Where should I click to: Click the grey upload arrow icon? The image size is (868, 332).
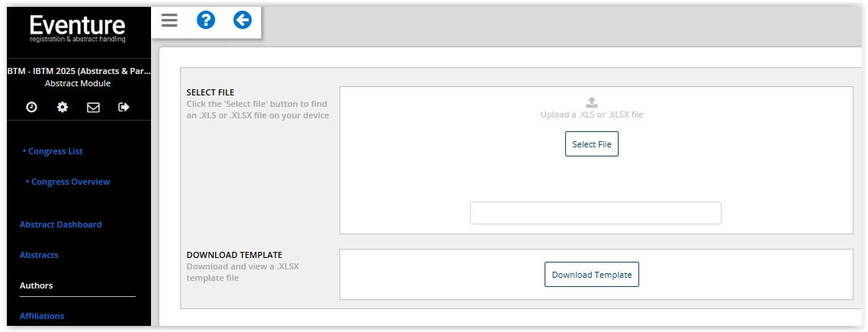(592, 102)
